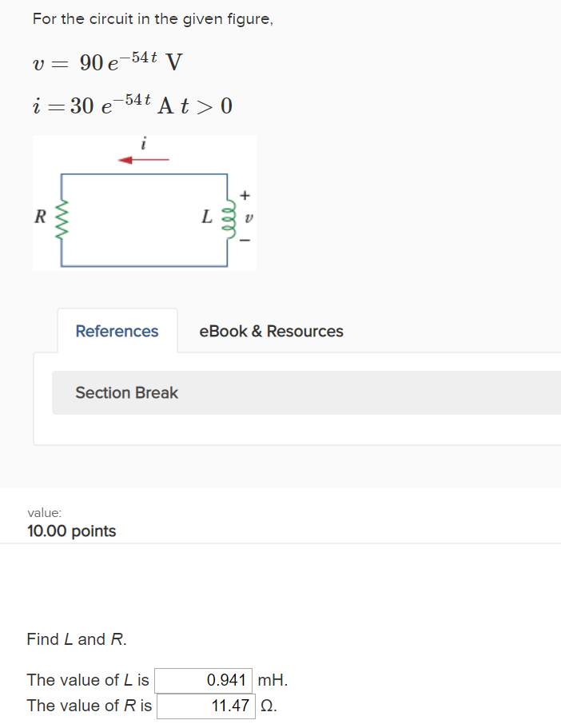Viewport: 561px width, 728px height.
Task: Switch to eBook & Resources tab
Action: pyautogui.click(x=271, y=331)
